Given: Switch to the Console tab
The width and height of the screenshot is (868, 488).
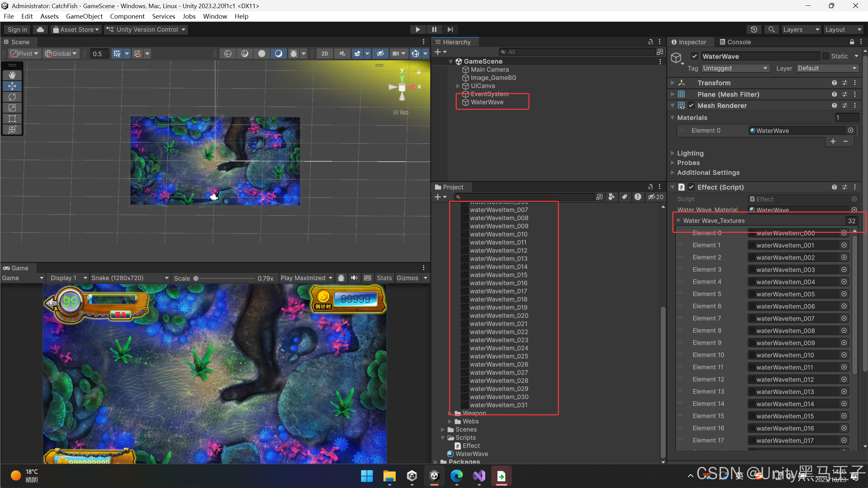Looking at the screenshot, I should [x=735, y=42].
